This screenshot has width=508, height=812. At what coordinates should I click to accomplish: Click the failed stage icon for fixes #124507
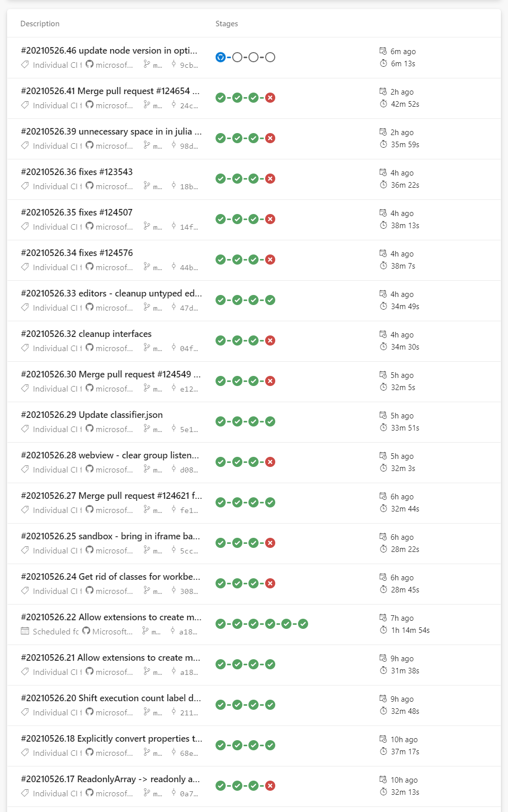(x=270, y=219)
